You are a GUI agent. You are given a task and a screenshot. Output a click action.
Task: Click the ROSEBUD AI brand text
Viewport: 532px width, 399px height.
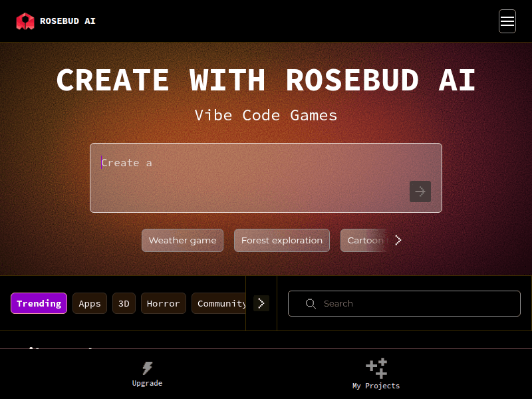click(x=68, y=21)
